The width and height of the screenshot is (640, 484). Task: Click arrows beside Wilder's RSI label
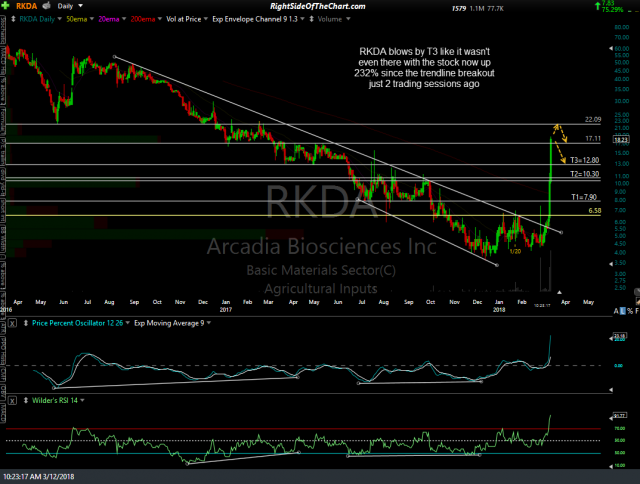point(26,400)
